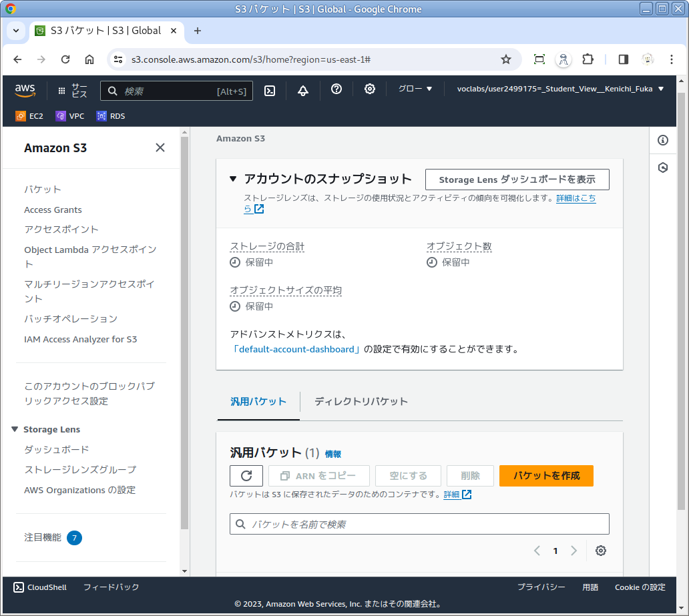Open bucket table preferences gear icon
Image resolution: width=689 pixels, height=616 pixels.
(x=601, y=551)
